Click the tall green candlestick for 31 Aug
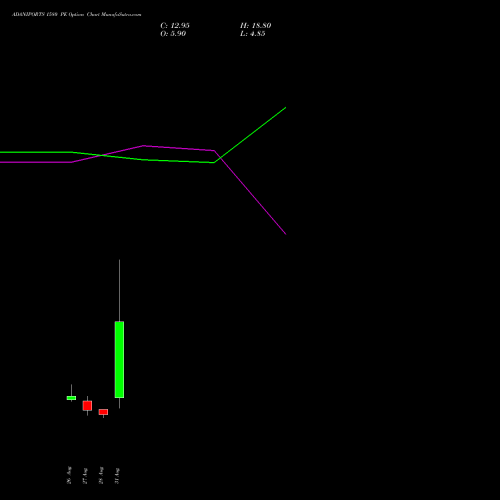The image size is (500, 500). pyautogui.click(x=119, y=359)
